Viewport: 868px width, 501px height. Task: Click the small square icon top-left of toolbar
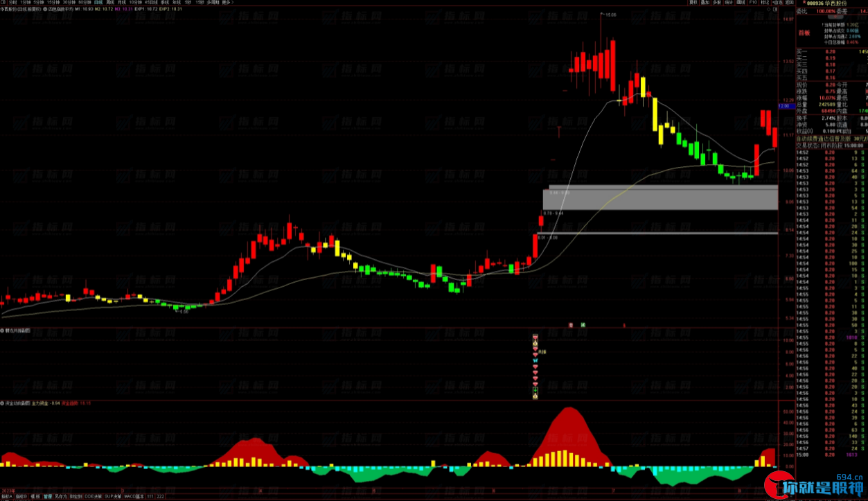(x=3, y=3)
